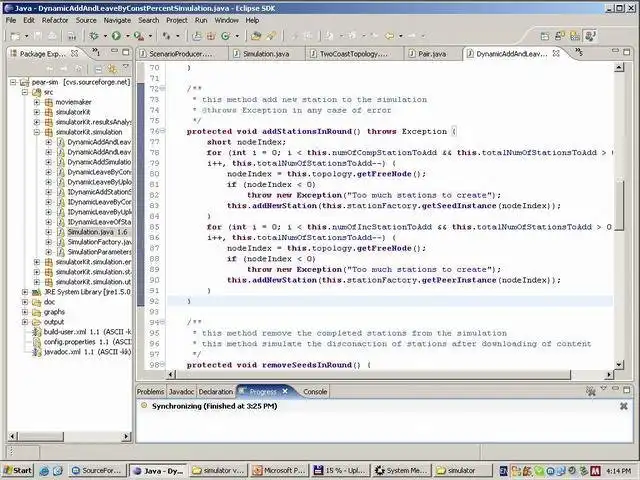Toggle code folding marker at line 72

point(162,88)
